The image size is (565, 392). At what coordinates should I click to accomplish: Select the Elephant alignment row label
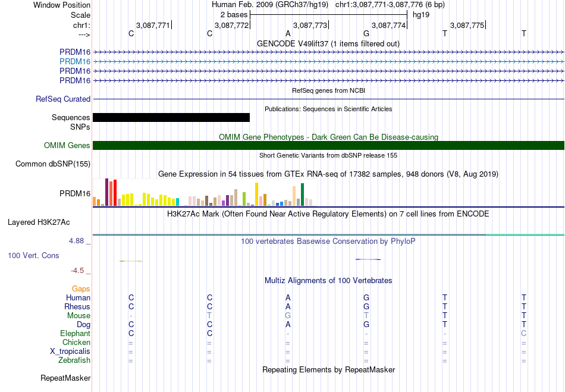(x=75, y=333)
